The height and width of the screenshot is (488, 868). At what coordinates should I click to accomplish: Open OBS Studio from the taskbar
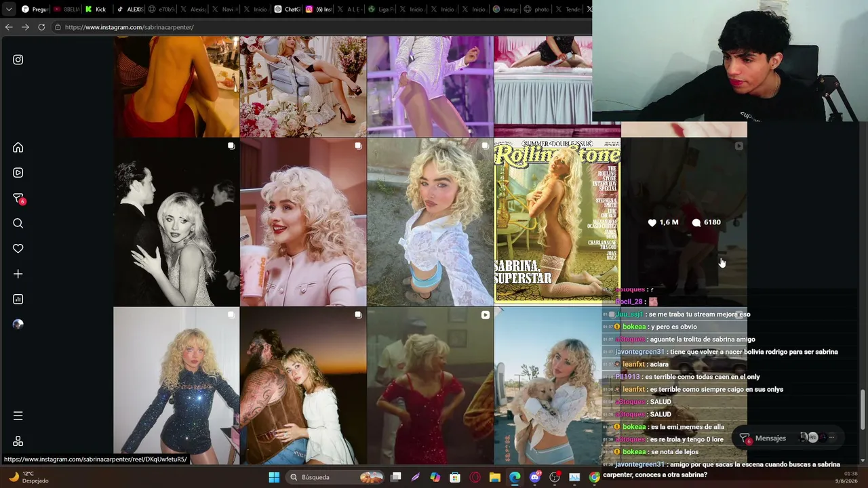555,477
